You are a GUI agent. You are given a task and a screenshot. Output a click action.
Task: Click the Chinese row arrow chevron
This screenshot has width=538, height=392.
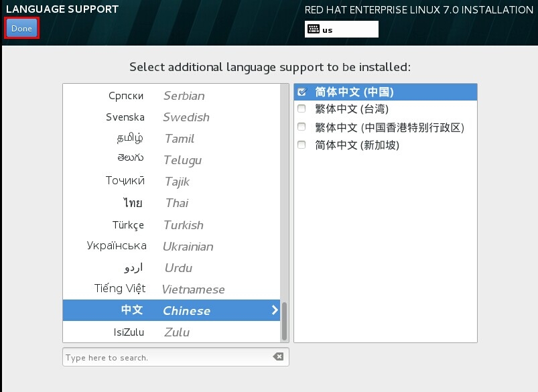tap(275, 310)
